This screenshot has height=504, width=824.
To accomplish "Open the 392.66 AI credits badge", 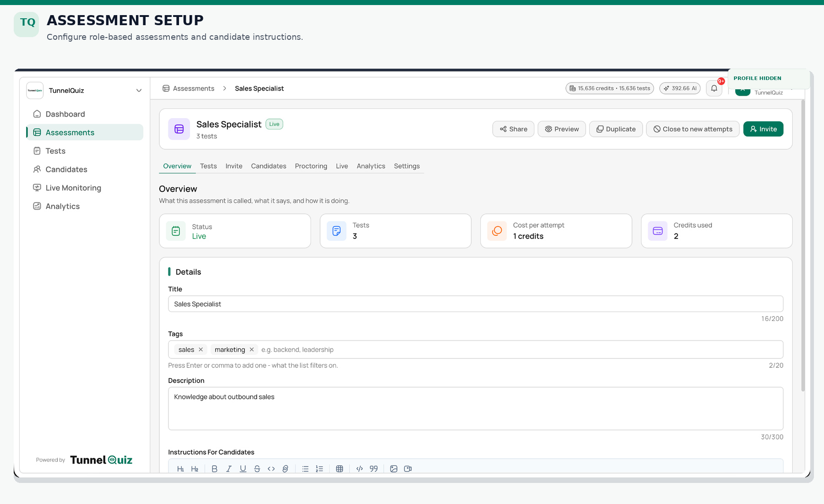I will 680,88.
